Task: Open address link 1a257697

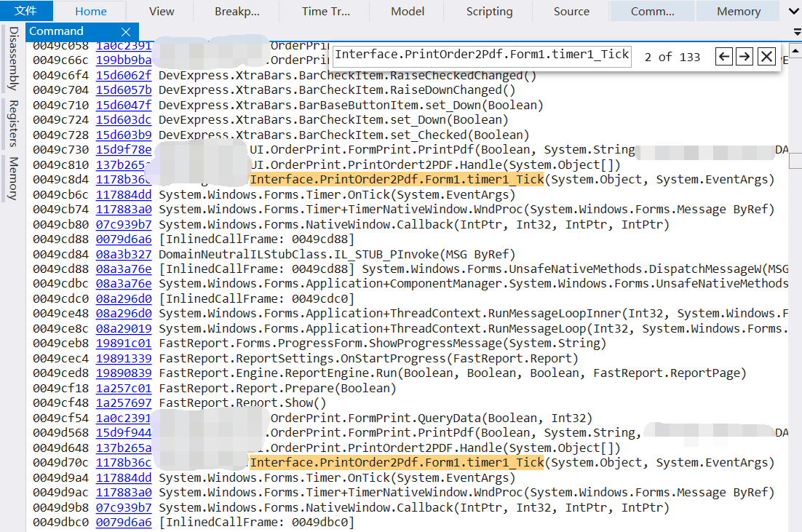Action: pos(124,404)
